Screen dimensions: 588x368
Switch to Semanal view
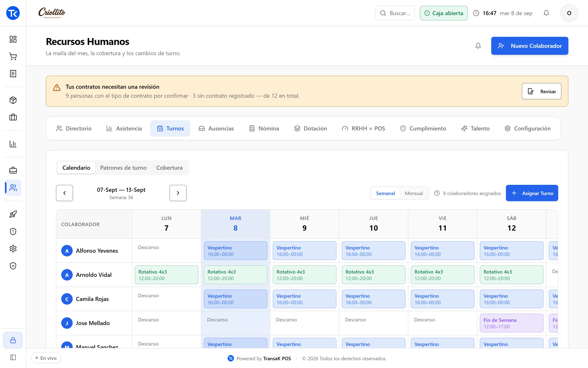point(385,193)
